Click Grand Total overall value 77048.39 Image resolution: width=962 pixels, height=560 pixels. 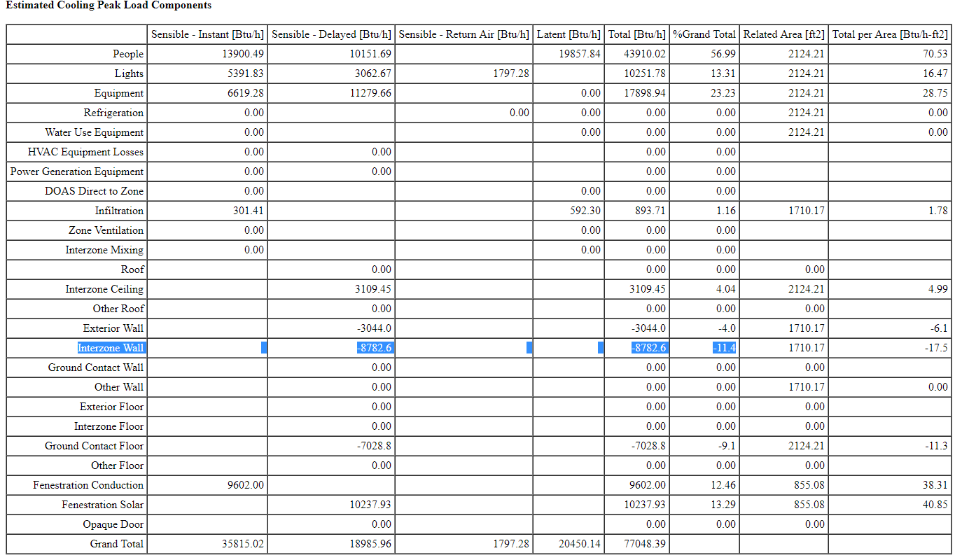645,544
